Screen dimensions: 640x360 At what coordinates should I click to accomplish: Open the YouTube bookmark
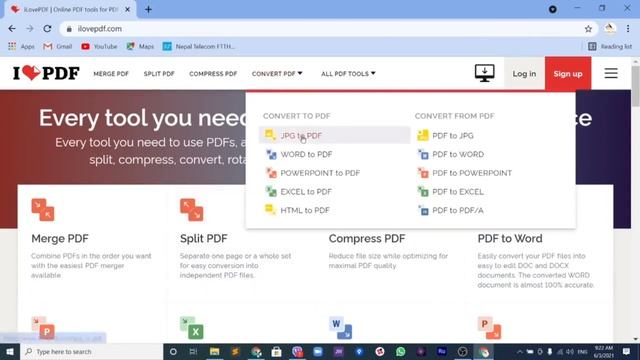[x=99, y=47]
